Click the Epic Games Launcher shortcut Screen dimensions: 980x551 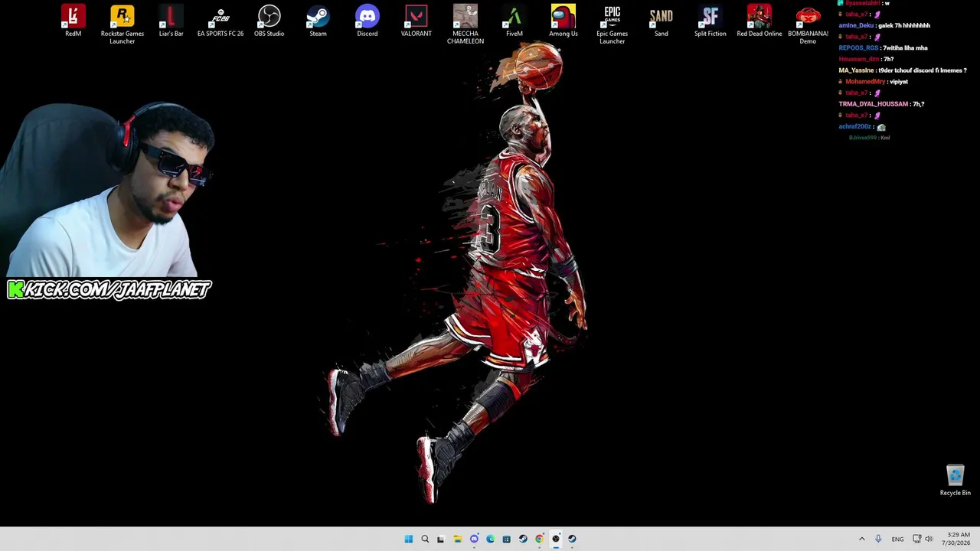coord(612,24)
